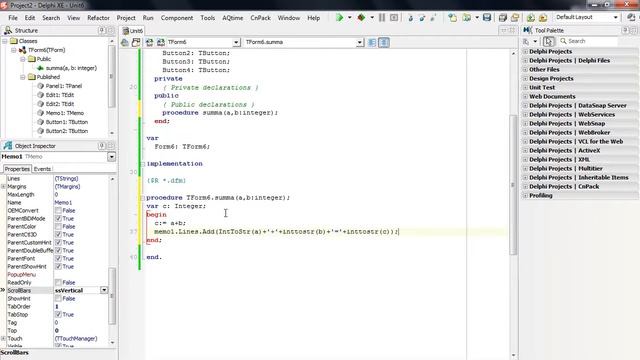Viewport: 640px width, 360px height.
Task: Click the Add file to project icon
Action: pos(531,18)
